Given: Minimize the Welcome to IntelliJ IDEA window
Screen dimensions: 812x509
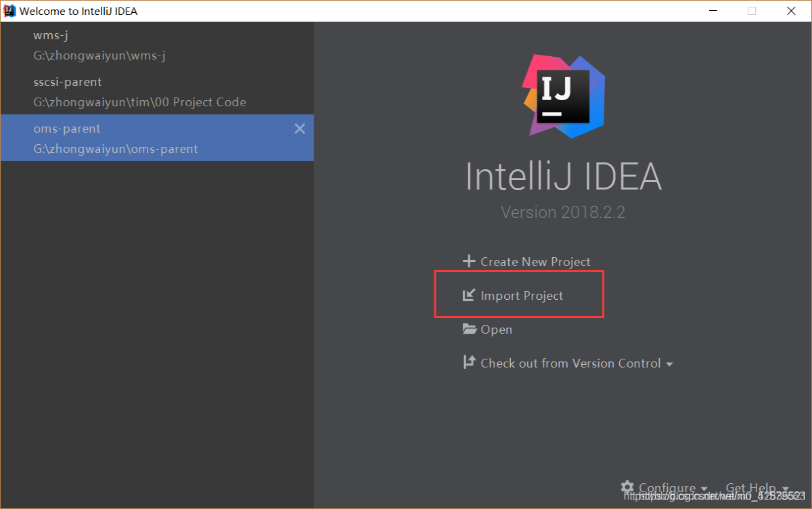Looking at the screenshot, I should 713,11.
